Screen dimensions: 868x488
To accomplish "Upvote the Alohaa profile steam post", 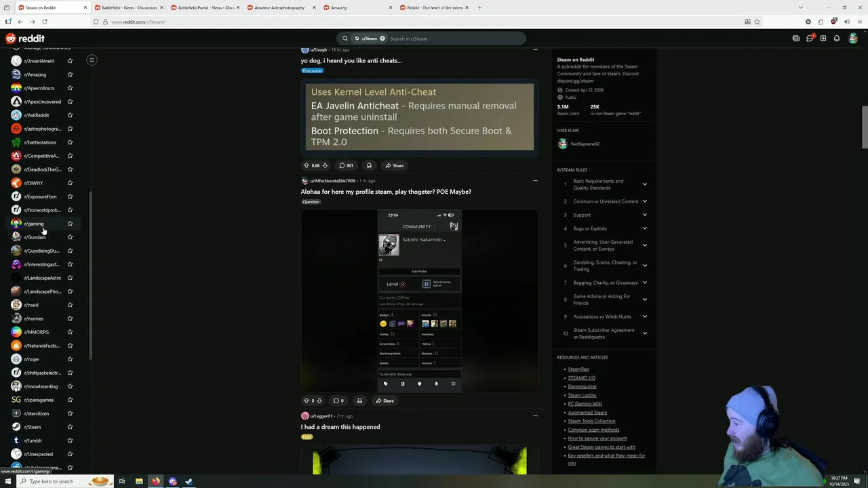I will [x=306, y=401].
